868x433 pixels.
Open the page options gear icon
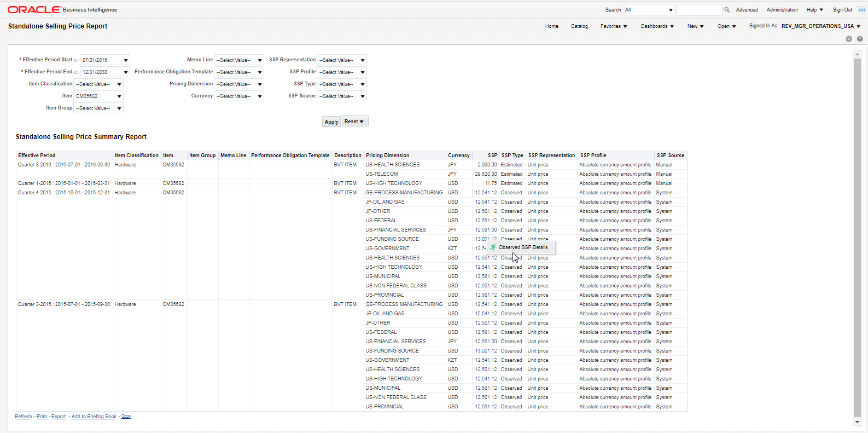(x=849, y=39)
